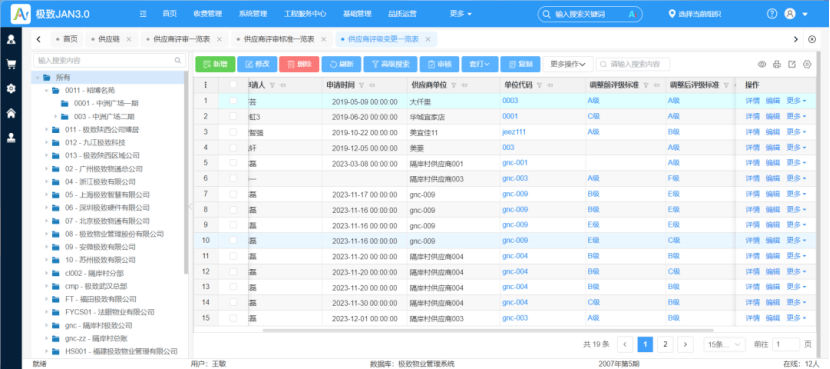
Task: Open the 基础管理 menu
Action: pos(357,14)
